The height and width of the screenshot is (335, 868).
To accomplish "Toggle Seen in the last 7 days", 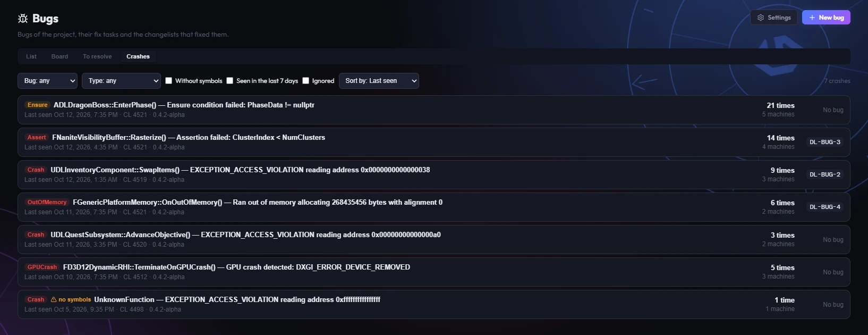I will tap(230, 81).
